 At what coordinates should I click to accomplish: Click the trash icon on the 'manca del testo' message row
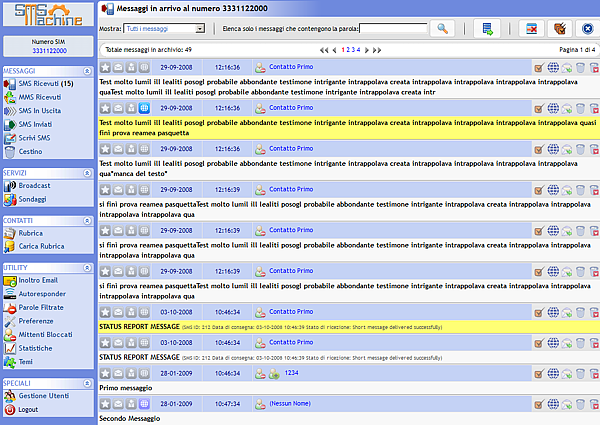pyautogui.click(x=580, y=149)
